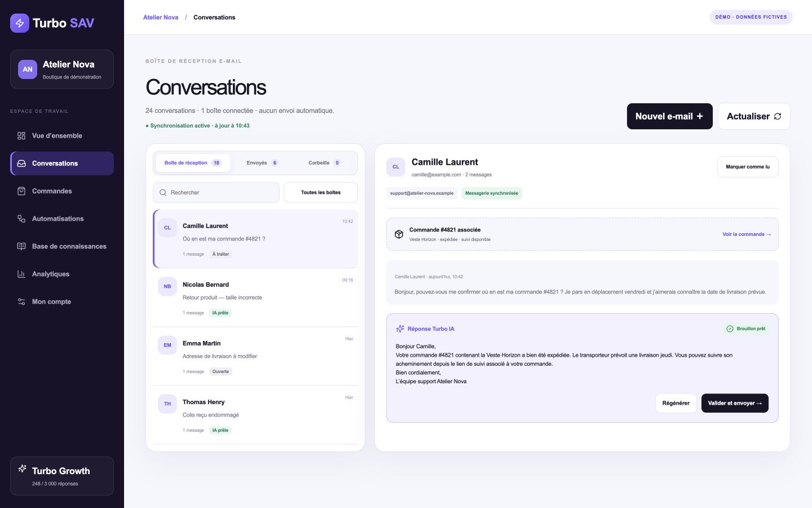This screenshot has height=508, width=812.
Task: Click the Conversations inbox icon in sidebar
Action: point(21,163)
